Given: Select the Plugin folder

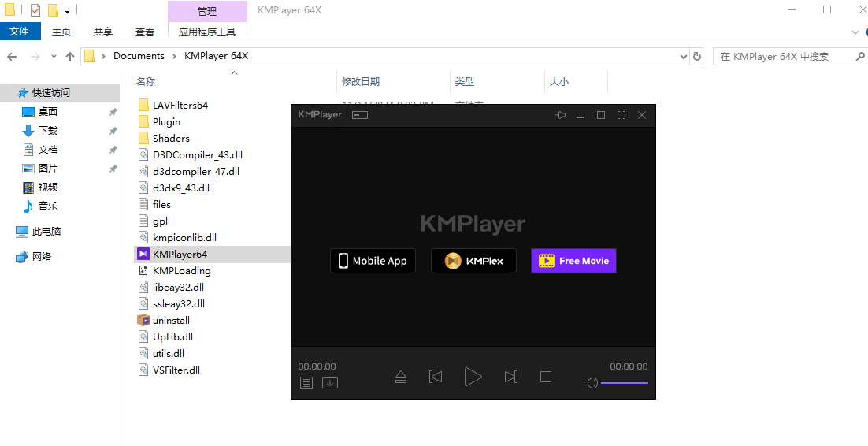Looking at the screenshot, I should 166,122.
